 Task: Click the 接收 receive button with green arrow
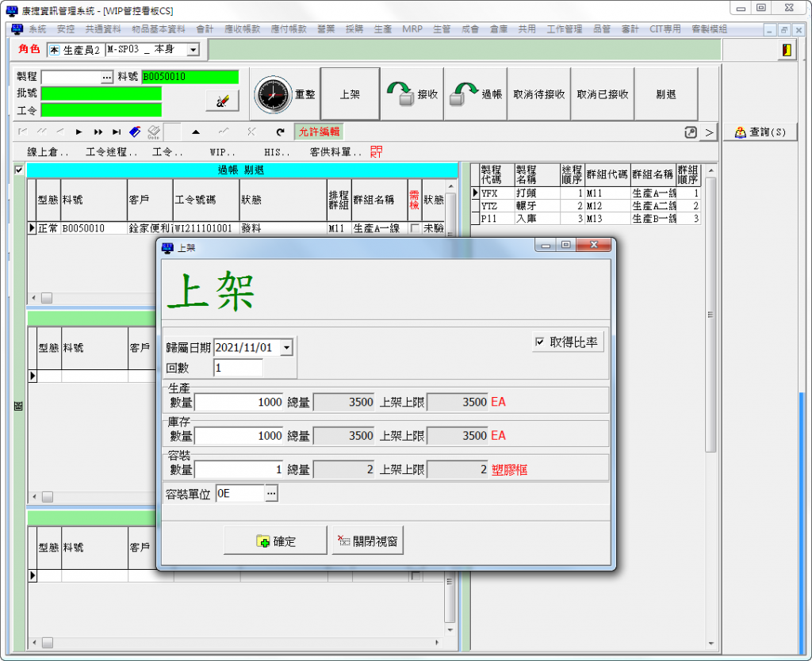click(x=412, y=94)
